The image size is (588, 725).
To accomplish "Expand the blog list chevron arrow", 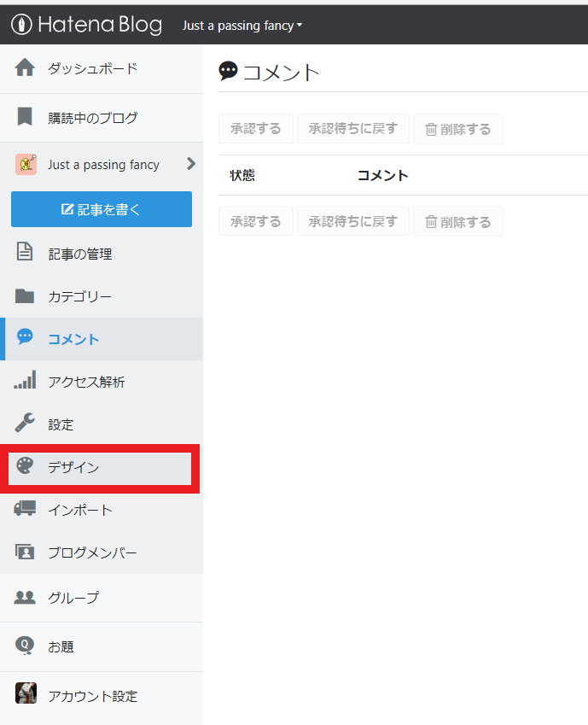I will coord(191,164).
